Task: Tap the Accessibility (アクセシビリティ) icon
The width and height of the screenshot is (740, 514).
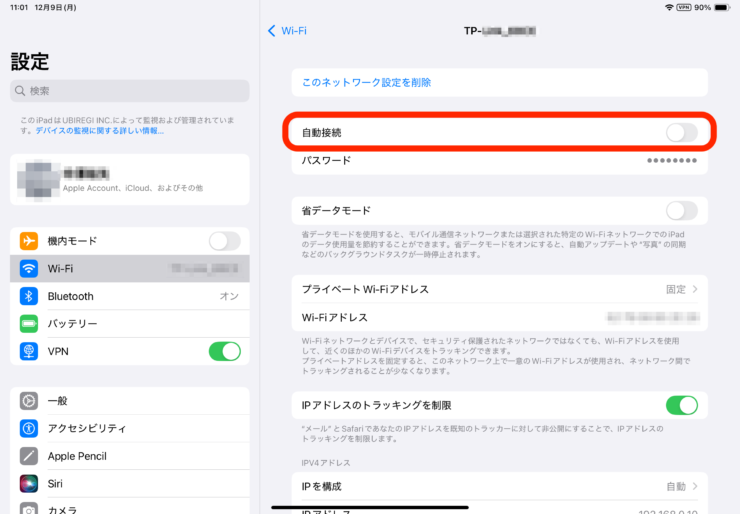Action: coord(29,428)
